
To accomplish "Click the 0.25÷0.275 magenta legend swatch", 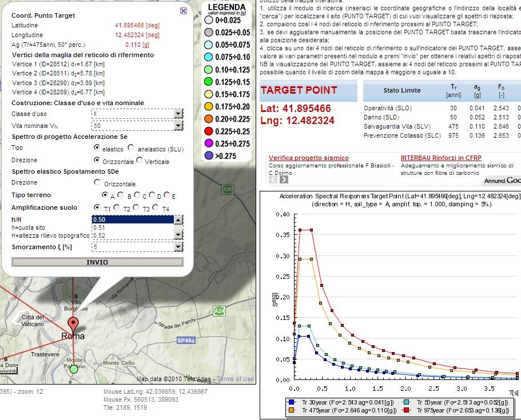I will [209, 143].
